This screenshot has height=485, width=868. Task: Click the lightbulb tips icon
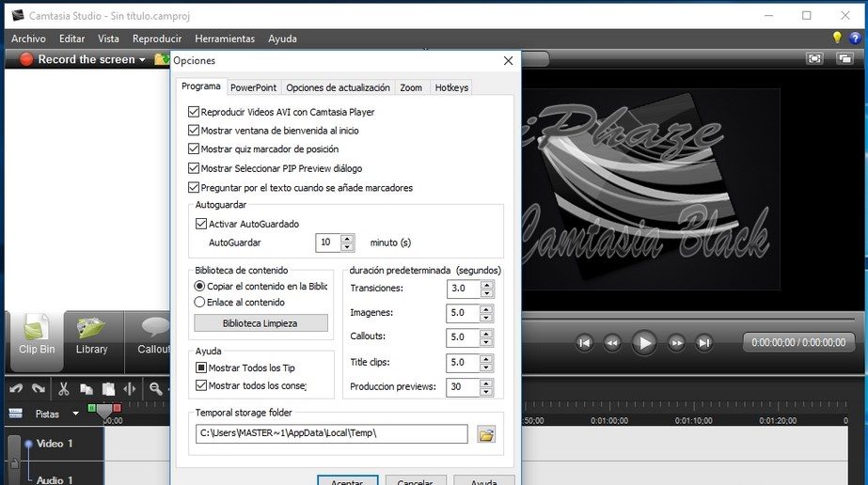point(837,38)
